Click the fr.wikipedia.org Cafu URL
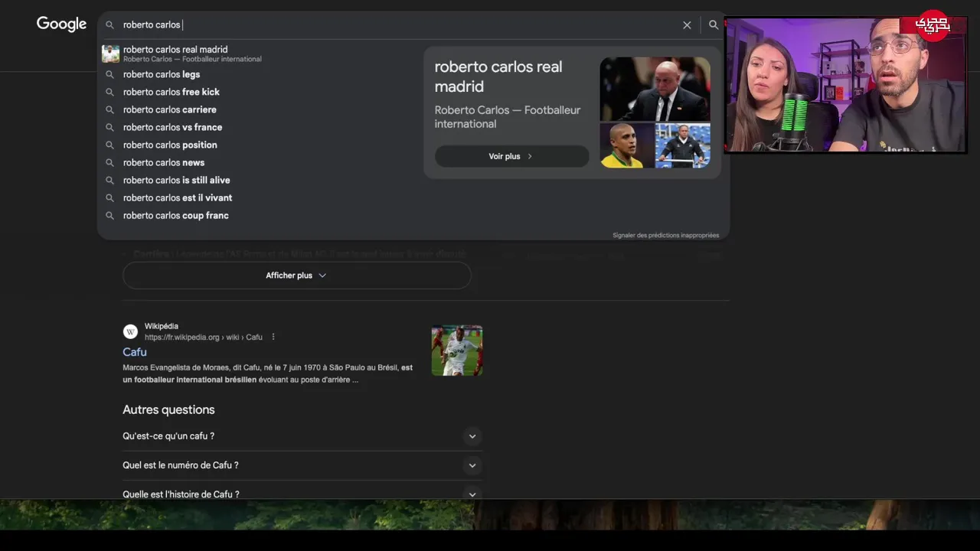 pos(203,337)
